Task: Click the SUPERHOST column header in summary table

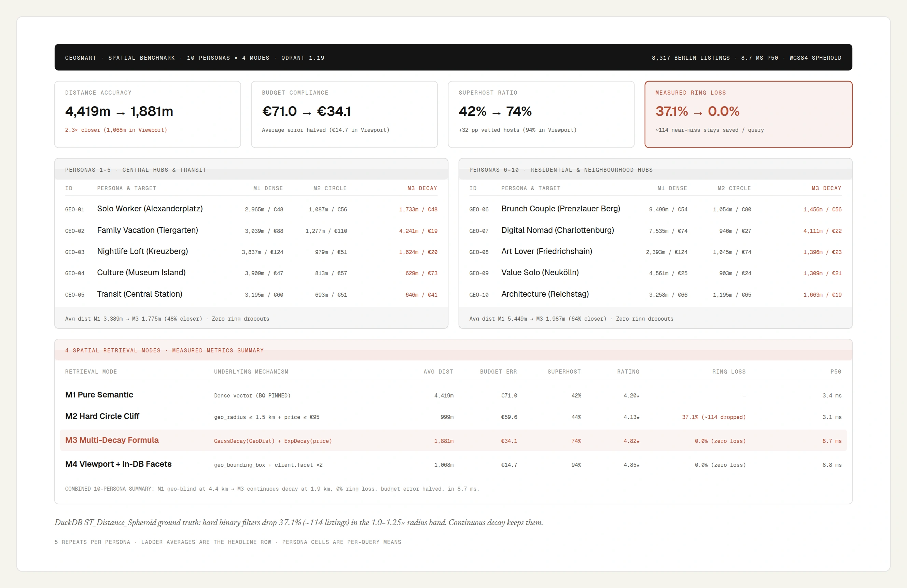Action: (564, 372)
